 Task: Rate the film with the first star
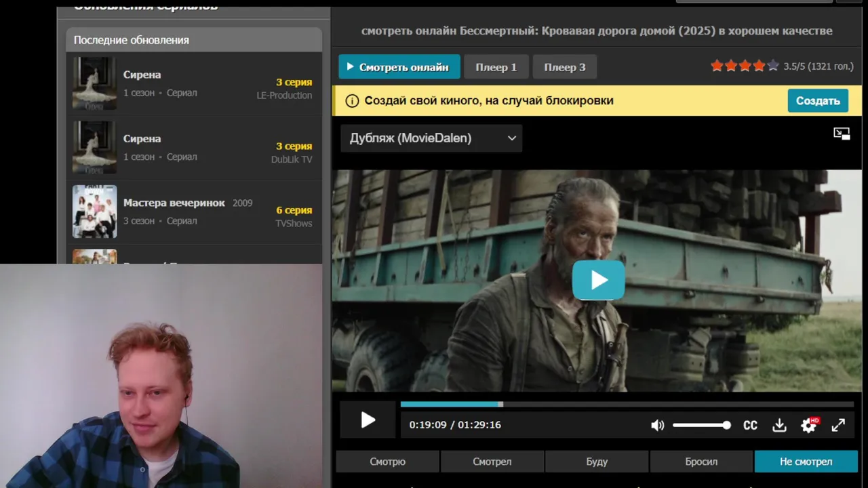pyautogui.click(x=717, y=66)
